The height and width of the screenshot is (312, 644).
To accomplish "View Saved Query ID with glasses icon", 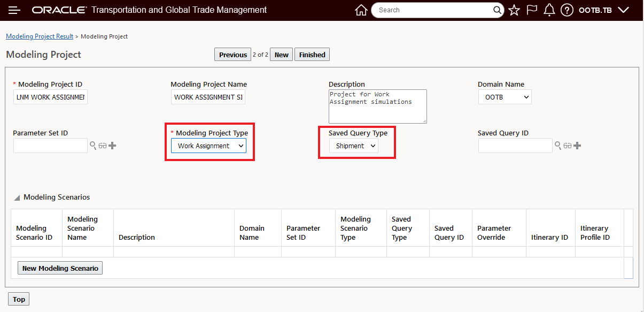I will (x=568, y=146).
